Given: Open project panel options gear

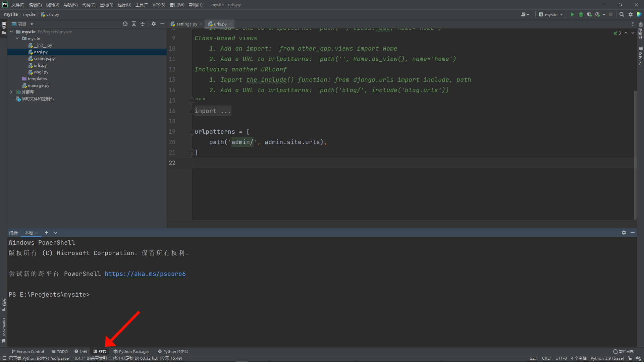Looking at the screenshot, I should click(x=154, y=24).
